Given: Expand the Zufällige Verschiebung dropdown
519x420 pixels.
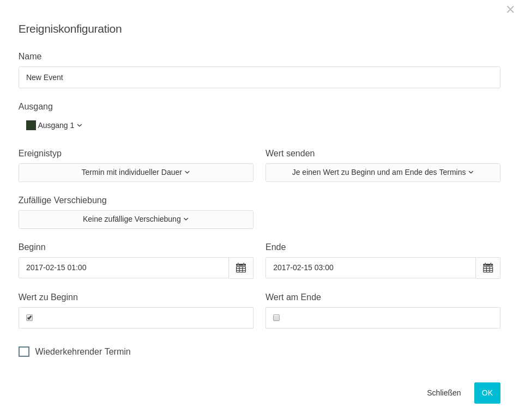Looking at the screenshot, I should (x=136, y=220).
